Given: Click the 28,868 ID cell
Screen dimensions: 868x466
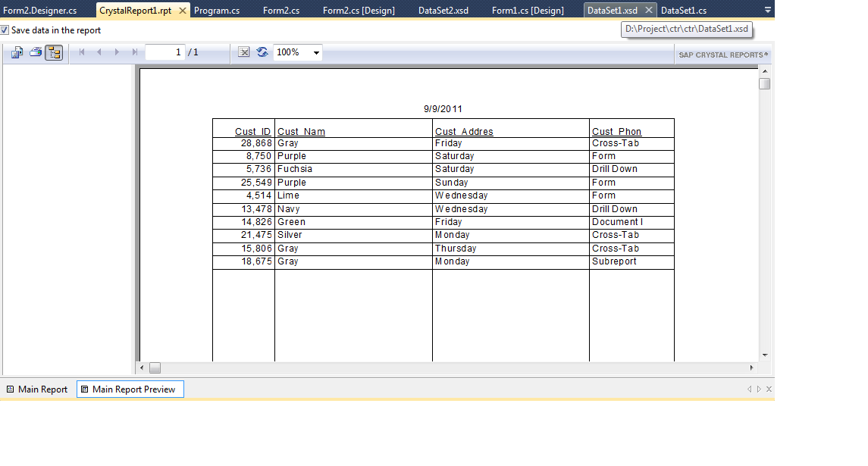Looking at the screenshot, I should coord(256,143).
